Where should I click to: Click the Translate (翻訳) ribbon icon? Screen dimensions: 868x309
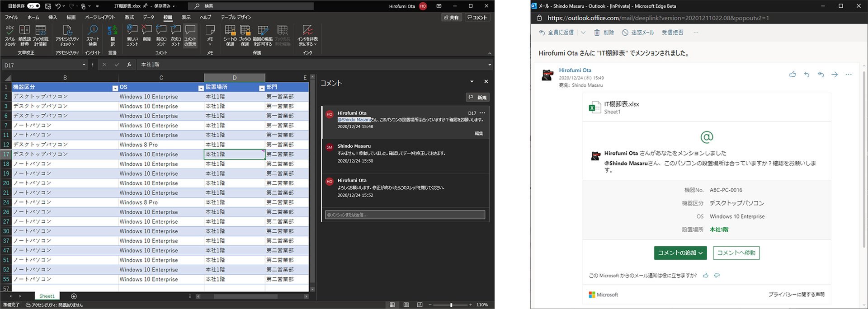click(x=112, y=36)
